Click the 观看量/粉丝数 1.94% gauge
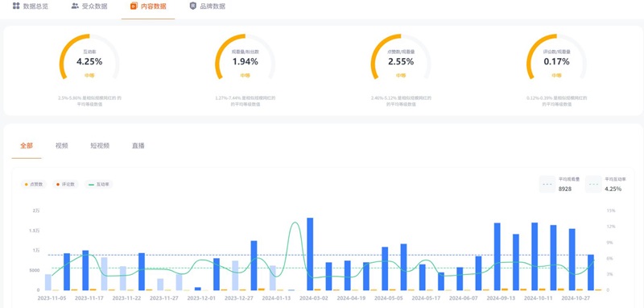644x308 pixels. [x=246, y=56]
